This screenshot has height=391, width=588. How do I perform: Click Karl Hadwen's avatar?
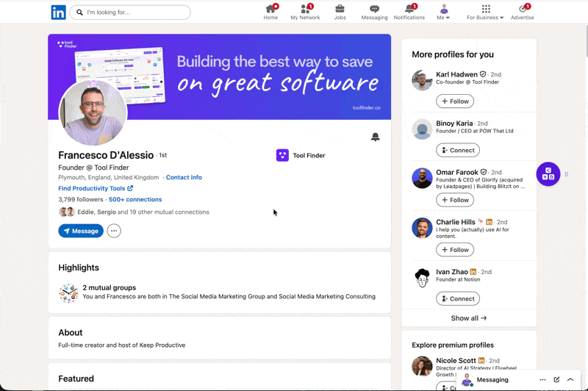(422, 80)
